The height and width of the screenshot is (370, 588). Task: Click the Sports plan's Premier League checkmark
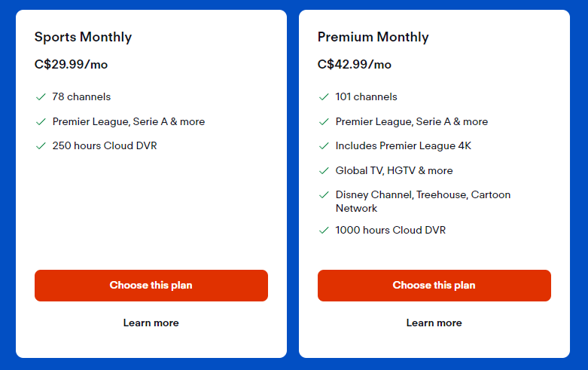tap(41, 122)
